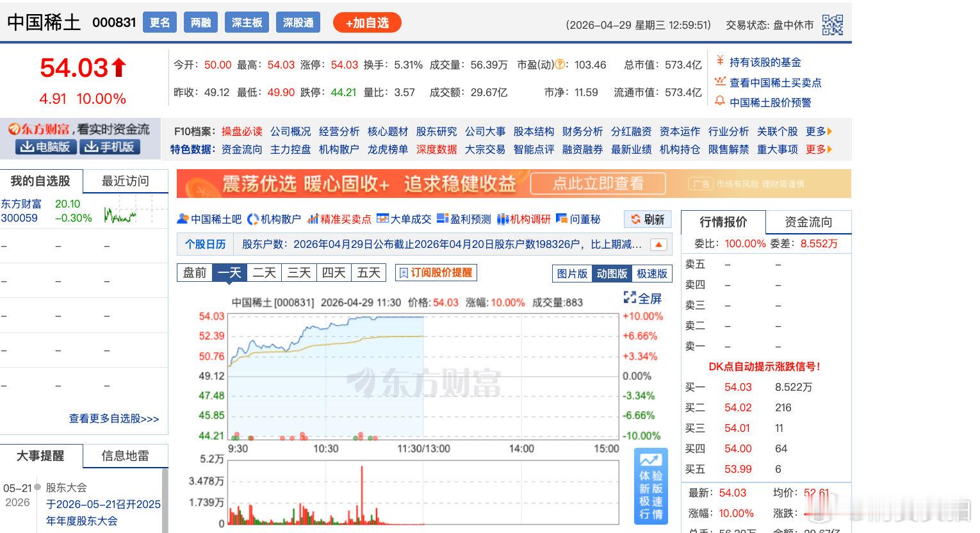This screenshot has width=980, height=533.
Task: Open 体验新版极速行情 banner
Action: click(651, 486)
